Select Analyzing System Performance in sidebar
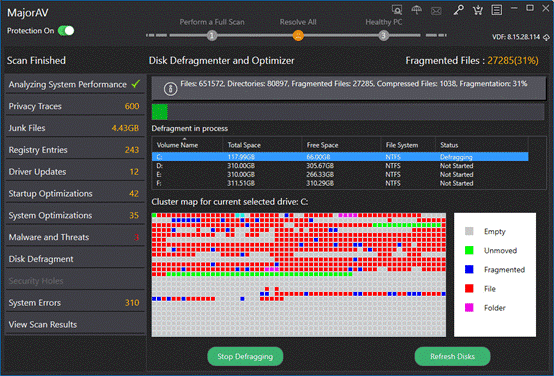 click(75, 84)
